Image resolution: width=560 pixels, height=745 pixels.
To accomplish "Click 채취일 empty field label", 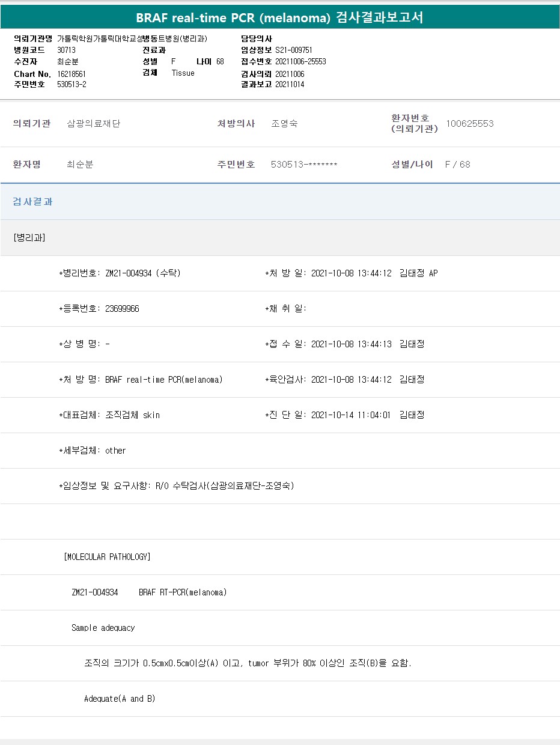I will (285, 309).
